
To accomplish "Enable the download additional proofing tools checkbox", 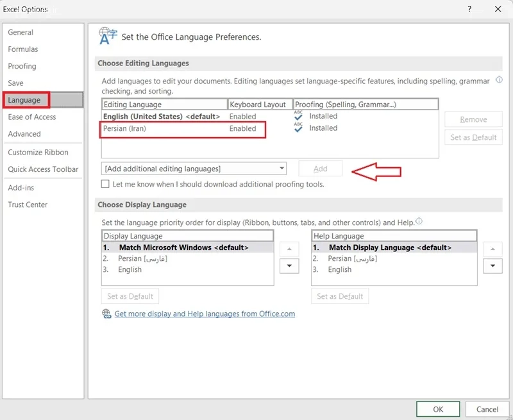I will click(x=105, y=184).
